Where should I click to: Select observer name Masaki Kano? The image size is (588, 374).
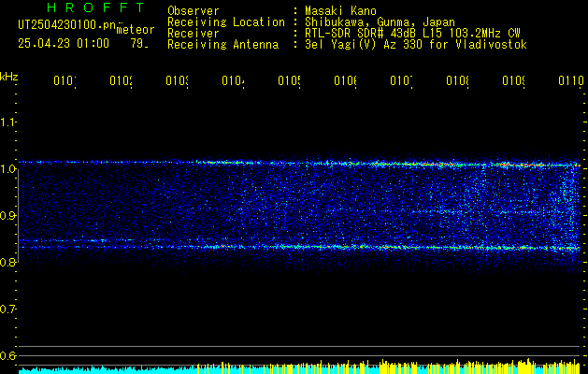pos(340,11)
